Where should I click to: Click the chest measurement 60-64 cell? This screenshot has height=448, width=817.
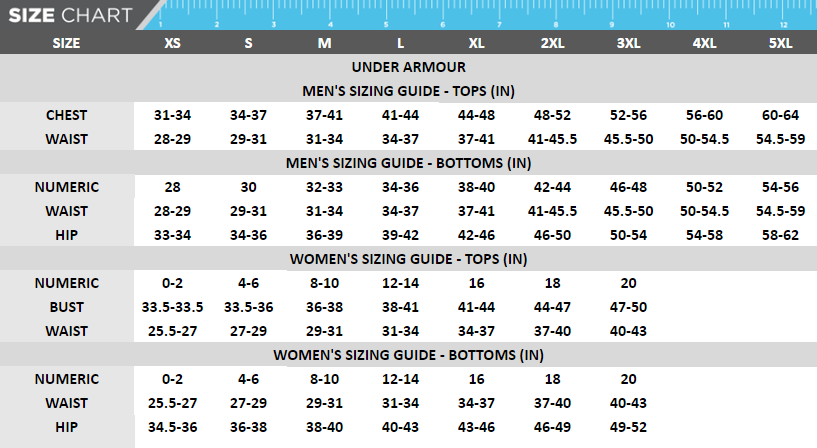point(780,115)
